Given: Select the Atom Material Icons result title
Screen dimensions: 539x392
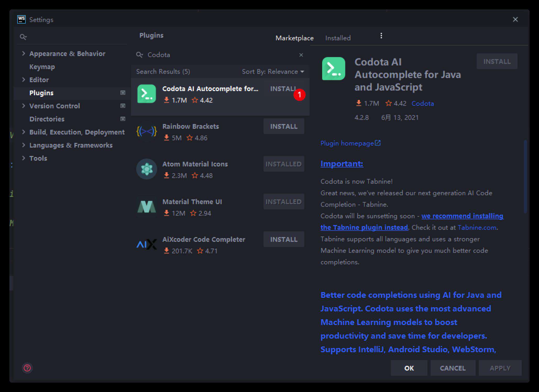Looking at the screenshot, I should pyautogui.click(x=195, y=164).
